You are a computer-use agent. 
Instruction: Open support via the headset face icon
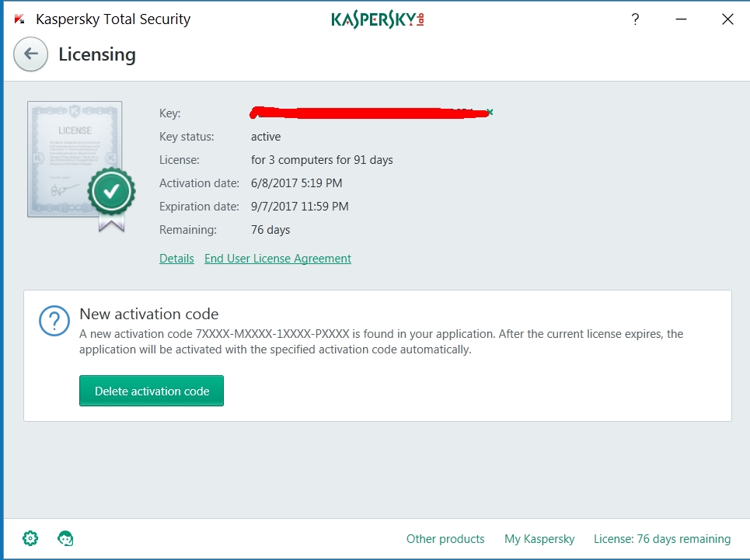(65, 538)
